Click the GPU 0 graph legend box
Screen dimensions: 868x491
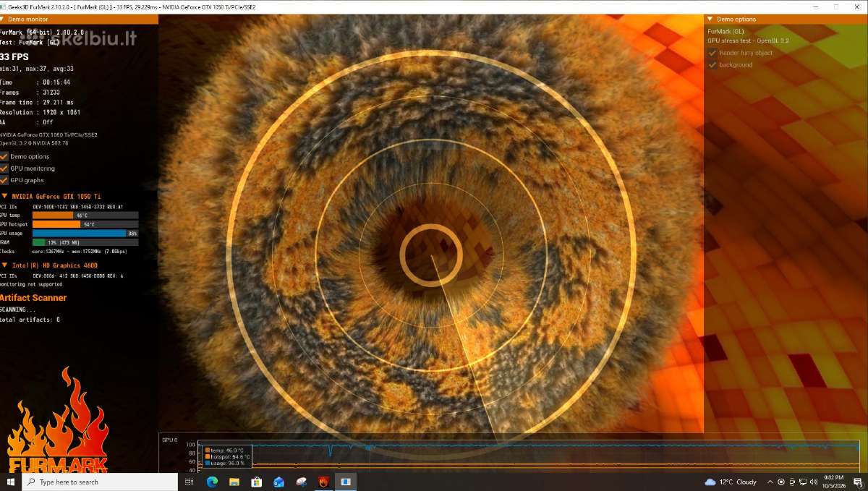[x=228, y=456]
